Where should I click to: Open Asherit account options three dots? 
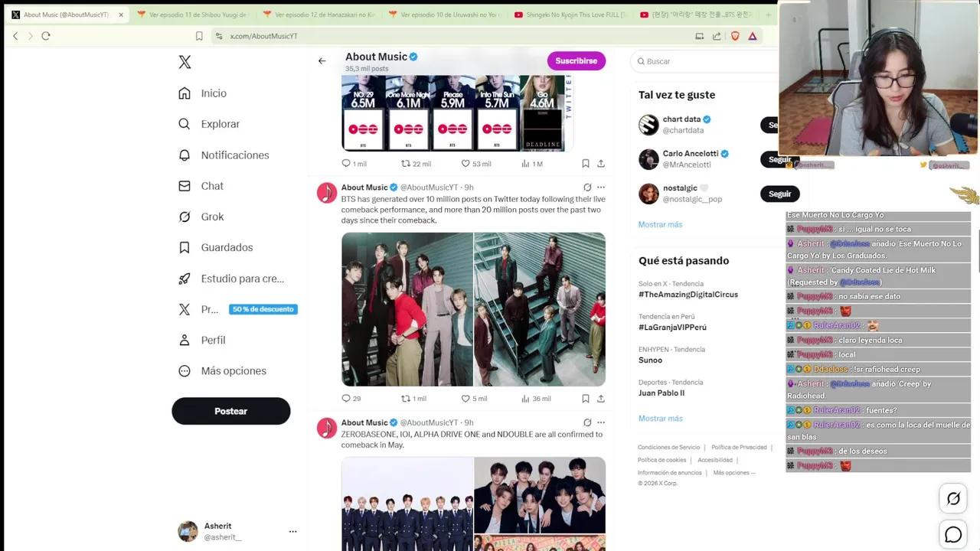292,531
